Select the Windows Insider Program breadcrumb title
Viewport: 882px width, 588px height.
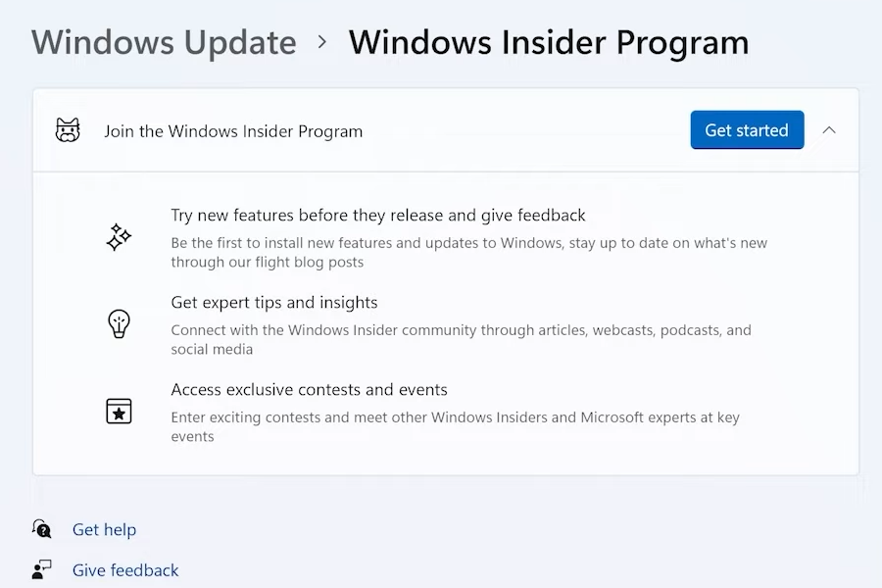pyautogui.click(x=548, y=42)
